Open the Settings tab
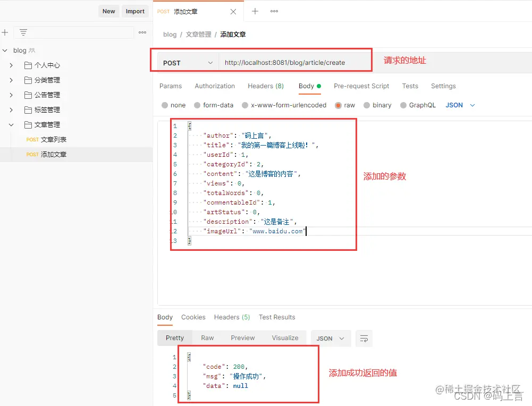The image size is (532, 406). 443,86
